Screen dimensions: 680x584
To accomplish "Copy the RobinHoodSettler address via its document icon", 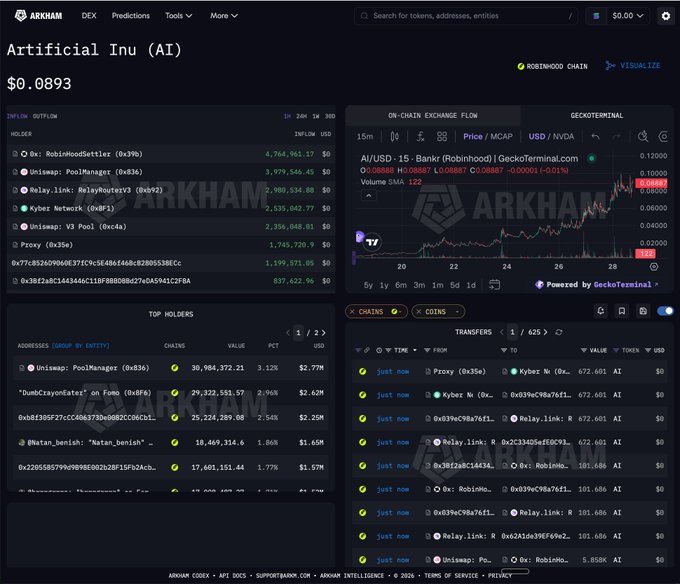I will pyautogui.click(x=15, y=154).
